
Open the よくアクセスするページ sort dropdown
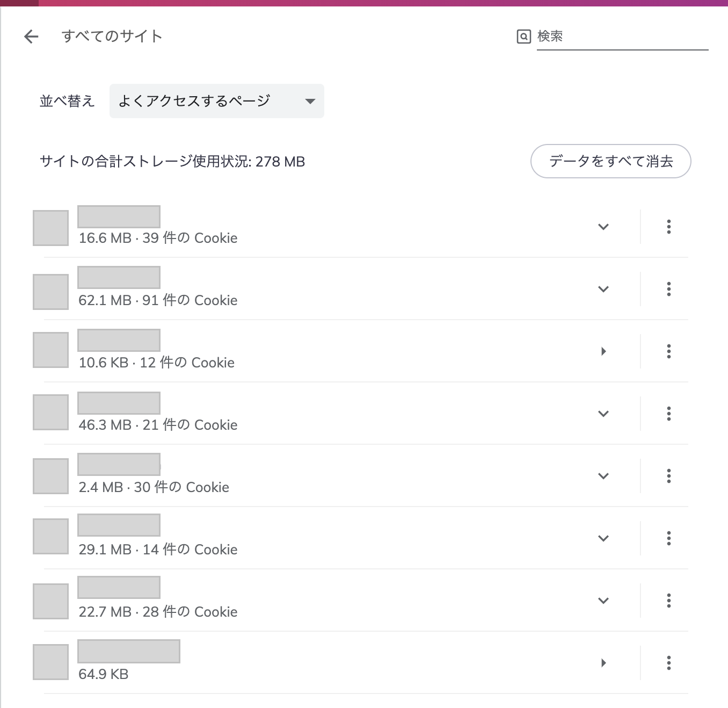(x=217, y=101)
